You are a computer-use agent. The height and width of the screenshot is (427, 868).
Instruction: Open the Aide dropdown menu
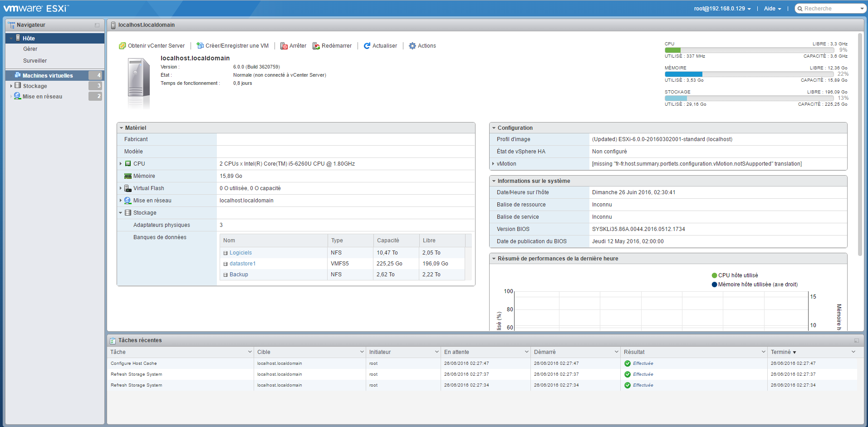[x=772, y=9]
